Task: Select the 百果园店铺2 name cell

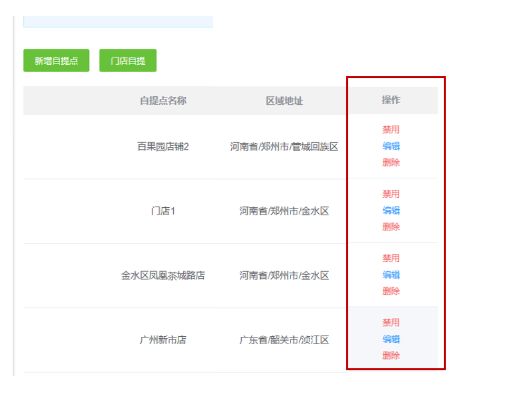Action: pos(162,146)
